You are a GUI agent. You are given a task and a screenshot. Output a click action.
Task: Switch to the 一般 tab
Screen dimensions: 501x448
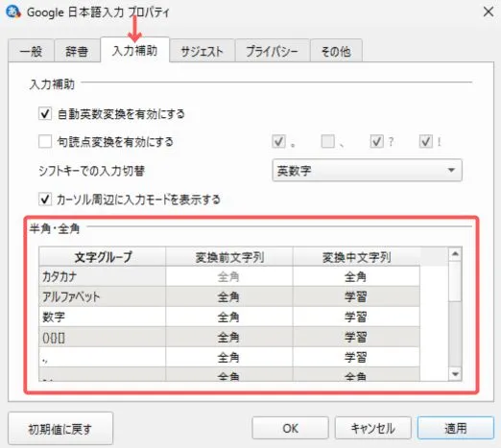(31, 51)
